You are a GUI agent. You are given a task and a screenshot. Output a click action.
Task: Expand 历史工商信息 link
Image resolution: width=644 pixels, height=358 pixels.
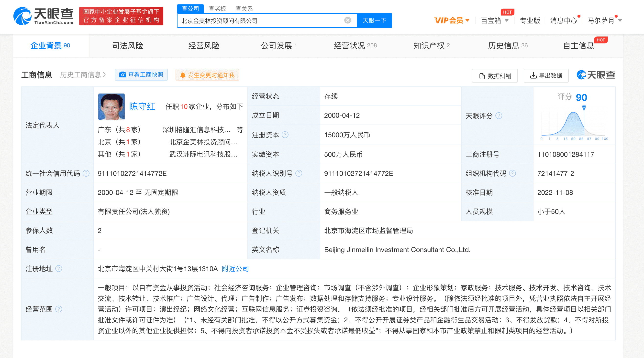tap(83, 75)
